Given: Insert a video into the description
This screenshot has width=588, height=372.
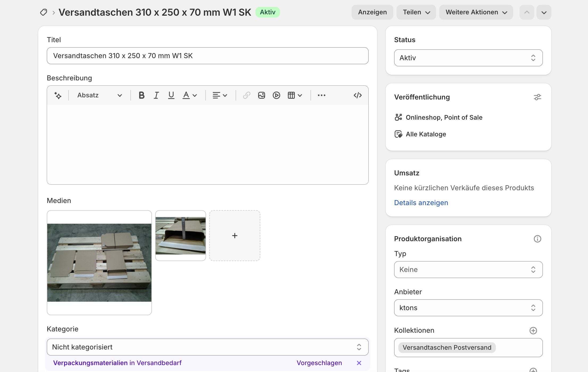Looking at the screenshot, I should pyautogui.click(x=276, y=95).
